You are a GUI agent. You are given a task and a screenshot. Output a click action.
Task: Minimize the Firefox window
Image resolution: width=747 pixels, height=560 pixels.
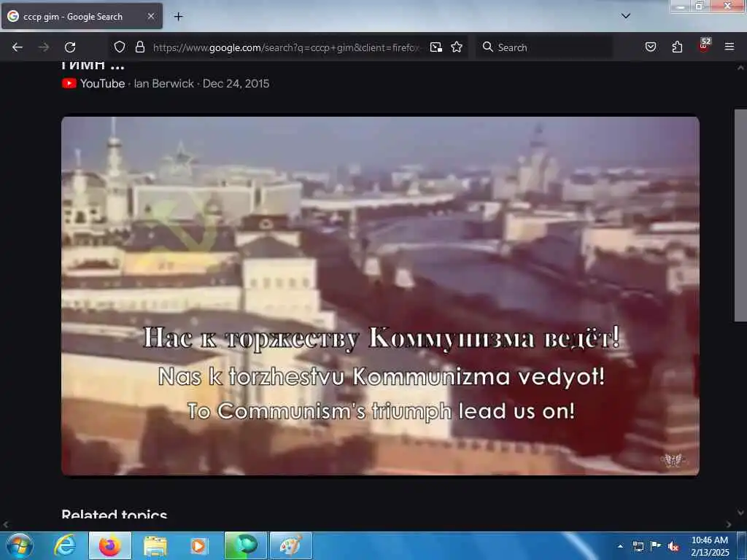point(681,6)
